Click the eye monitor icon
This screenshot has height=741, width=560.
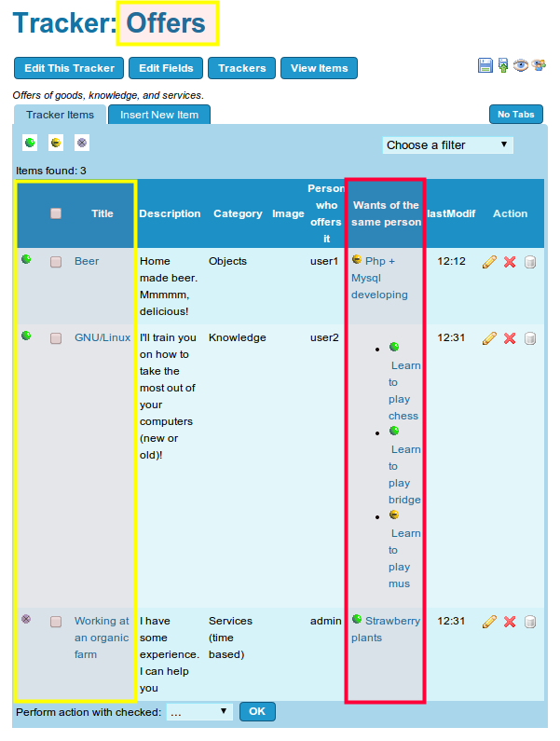(x=521, y=65)
